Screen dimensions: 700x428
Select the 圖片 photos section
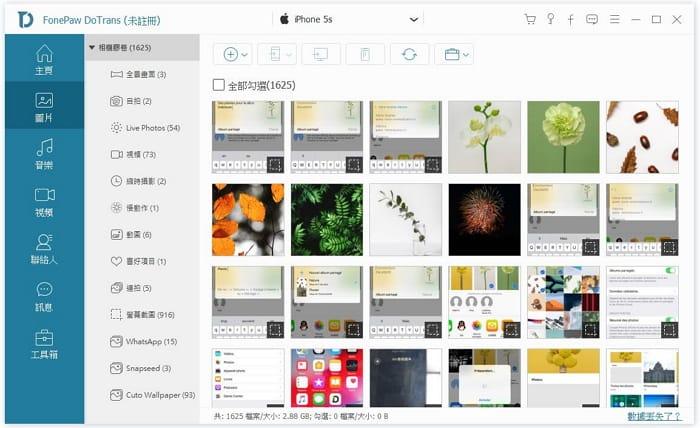pyautogui.click(x=44, y=106)
